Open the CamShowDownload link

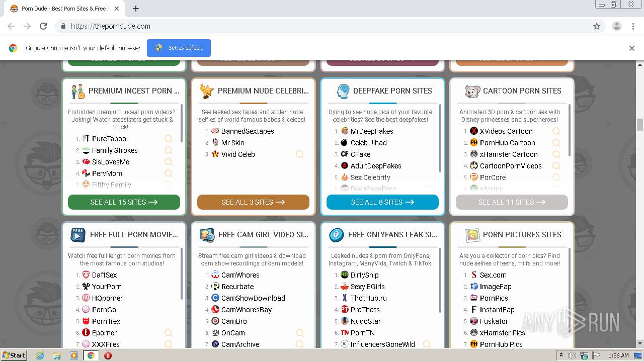[x=253, y=298]
